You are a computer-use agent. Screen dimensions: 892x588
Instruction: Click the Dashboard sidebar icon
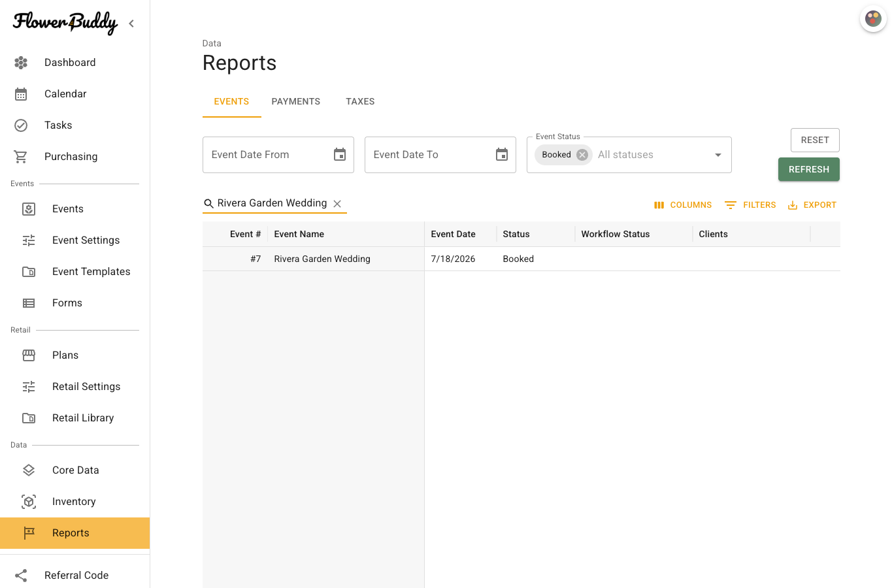[x=21, y=63]
